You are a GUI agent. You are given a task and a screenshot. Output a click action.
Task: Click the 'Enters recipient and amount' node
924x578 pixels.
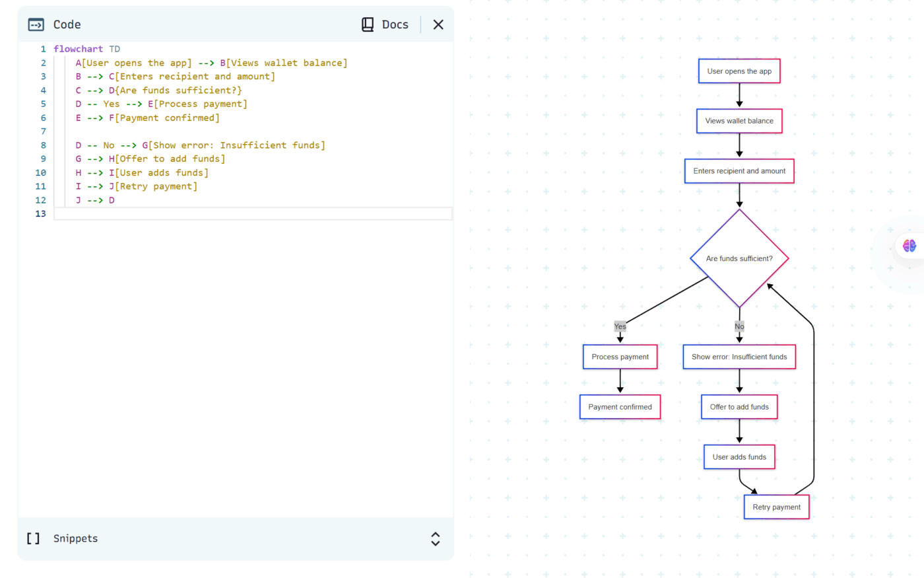739,171
